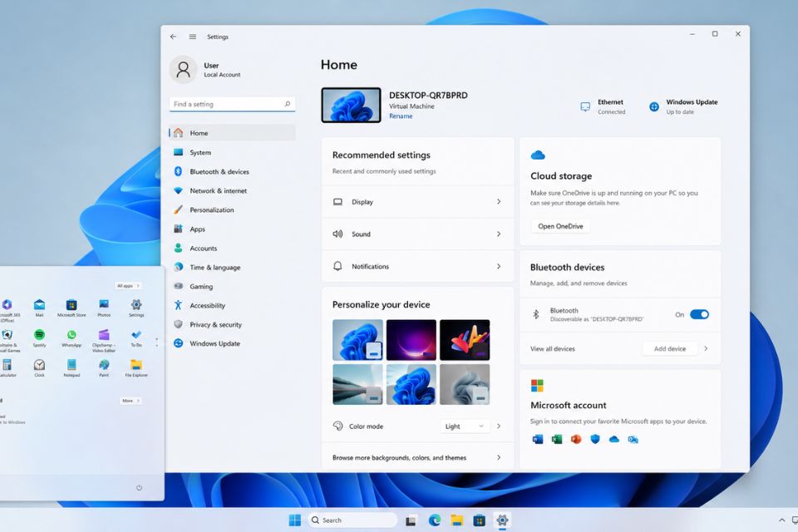Click the OneDrive cloud icon in Cloud storage
This screenshot has width=798, height=532.
tap(538, 155)
